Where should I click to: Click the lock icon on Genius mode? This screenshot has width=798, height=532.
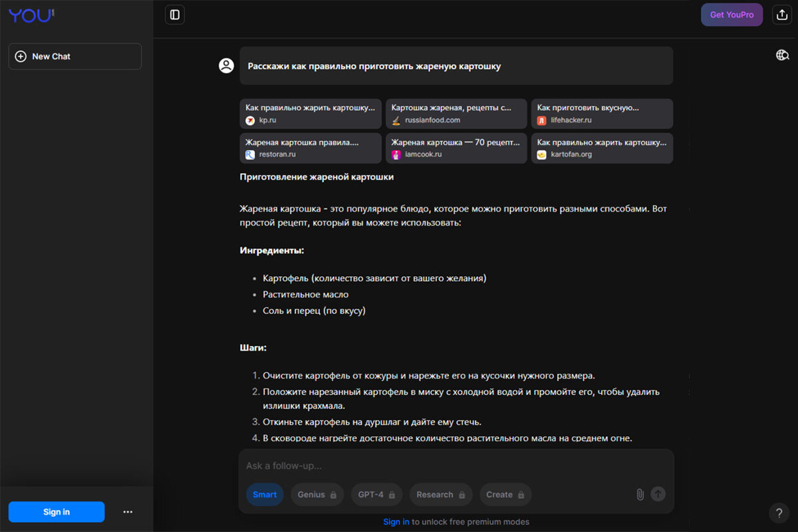[x=333, y=495]
